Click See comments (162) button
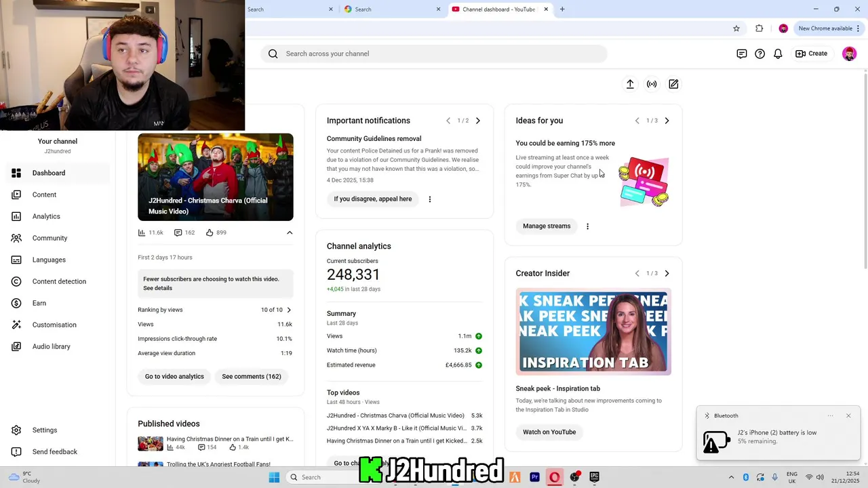This screenshot has height=488, width=868. (252, 376)
